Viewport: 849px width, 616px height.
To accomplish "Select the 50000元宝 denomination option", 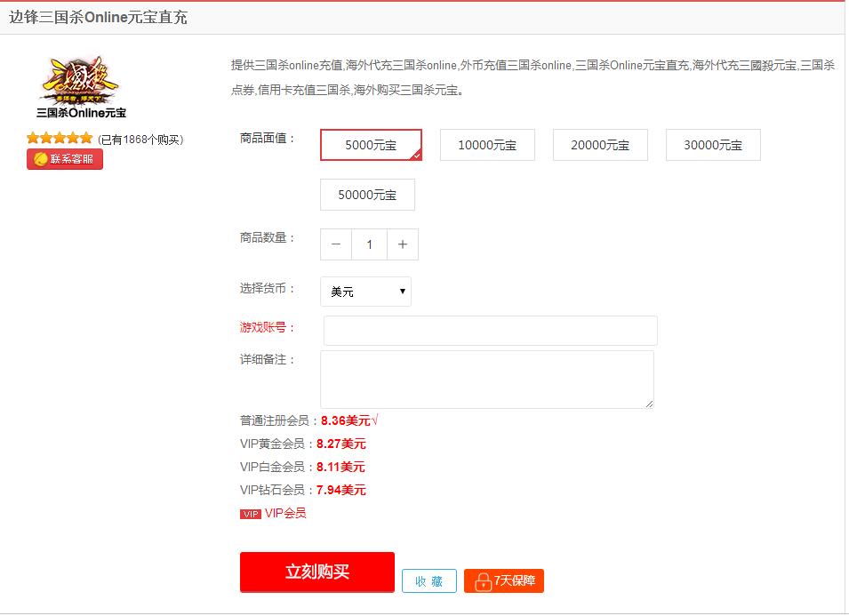I will (367, 195).
